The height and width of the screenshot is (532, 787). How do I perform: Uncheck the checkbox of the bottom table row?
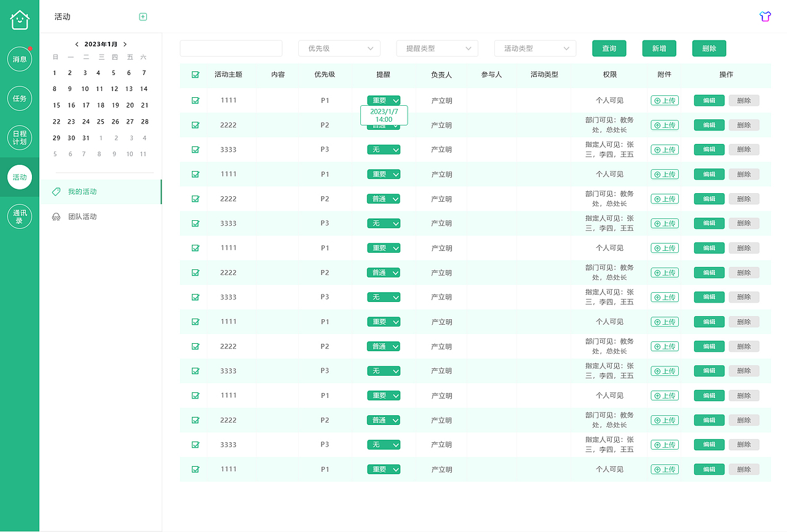coord(196,469)
